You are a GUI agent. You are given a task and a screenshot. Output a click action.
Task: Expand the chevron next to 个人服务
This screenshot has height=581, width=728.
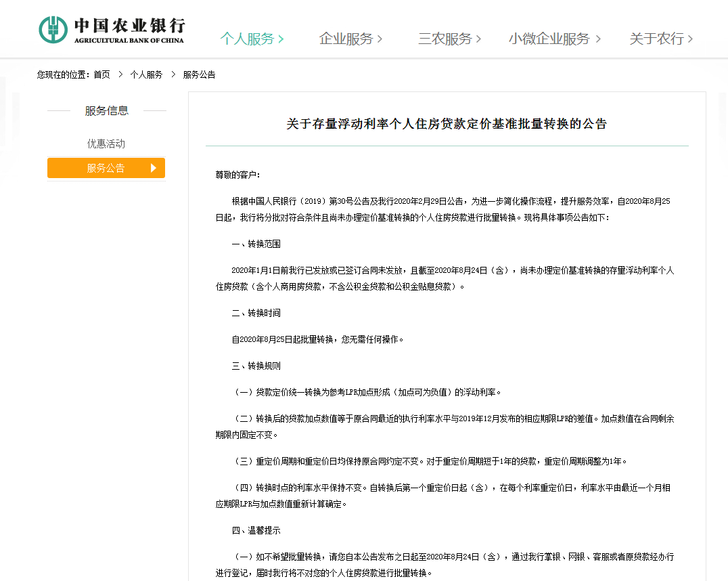[281, 39]
